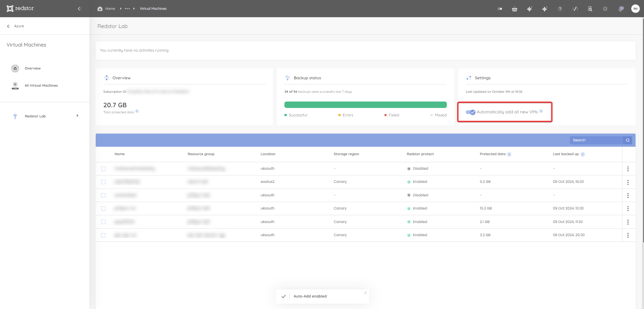
Task: Collapse the sidebar with the double-chevron icon
Action: click(80, 9)
